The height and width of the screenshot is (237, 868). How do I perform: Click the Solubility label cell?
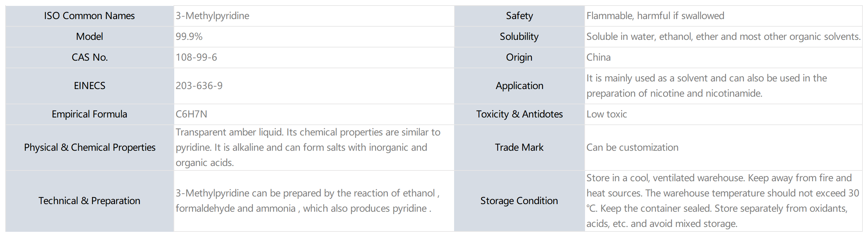[x=519, y=37]
